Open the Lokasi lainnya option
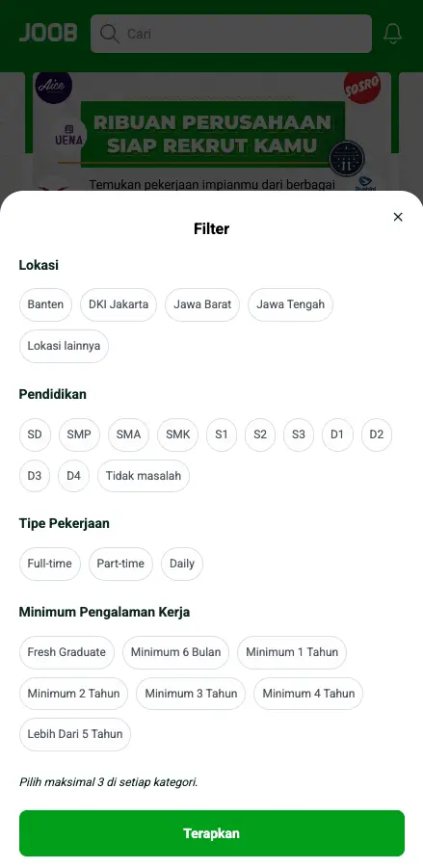Viewport: 423px width, 868px height. click(64, 346)
